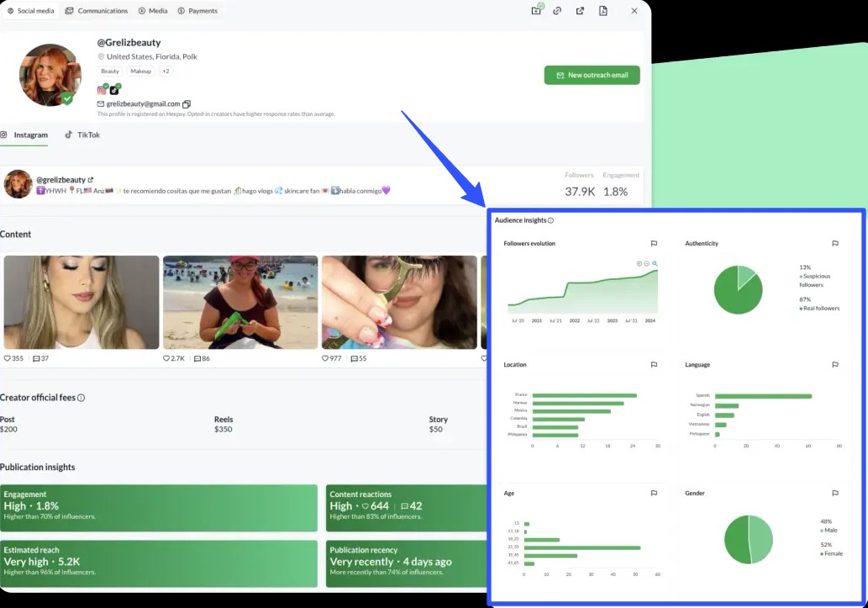Click the copy profile link icon
This screenshot has width=868, height=608.
[x=557, y=11]
